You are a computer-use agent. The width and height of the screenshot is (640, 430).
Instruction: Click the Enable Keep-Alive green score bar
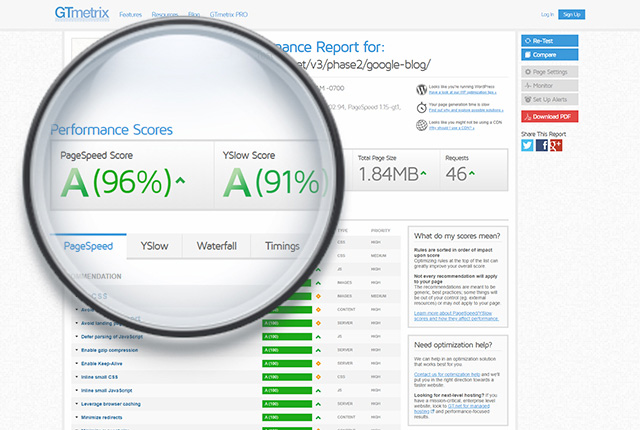[x=290, y=362]
